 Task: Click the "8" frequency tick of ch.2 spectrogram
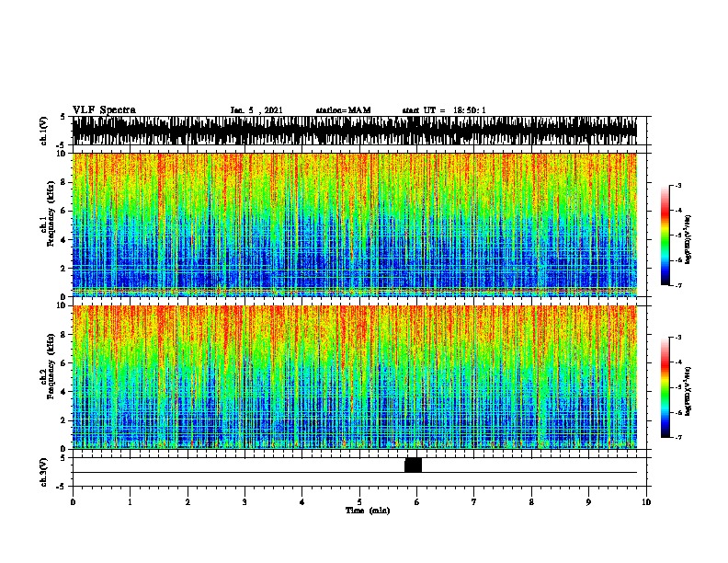click(64, 335)
